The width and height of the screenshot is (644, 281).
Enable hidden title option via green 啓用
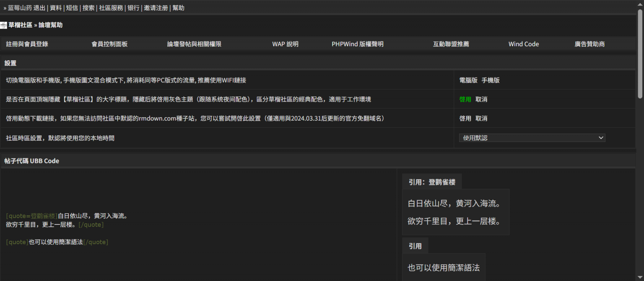pyautogui.click(x=465, y=99)
